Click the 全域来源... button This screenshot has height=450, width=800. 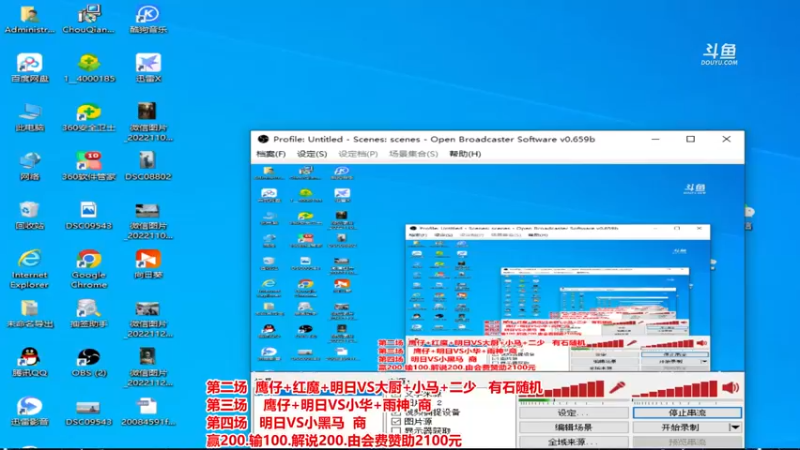pos(573,442)
